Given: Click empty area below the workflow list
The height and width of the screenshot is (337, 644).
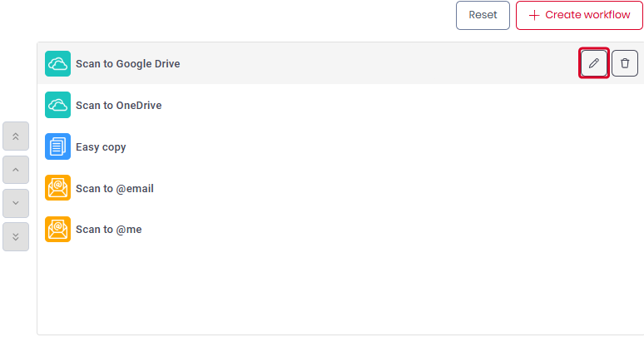Looking at the screenshot, I should 333,291.
